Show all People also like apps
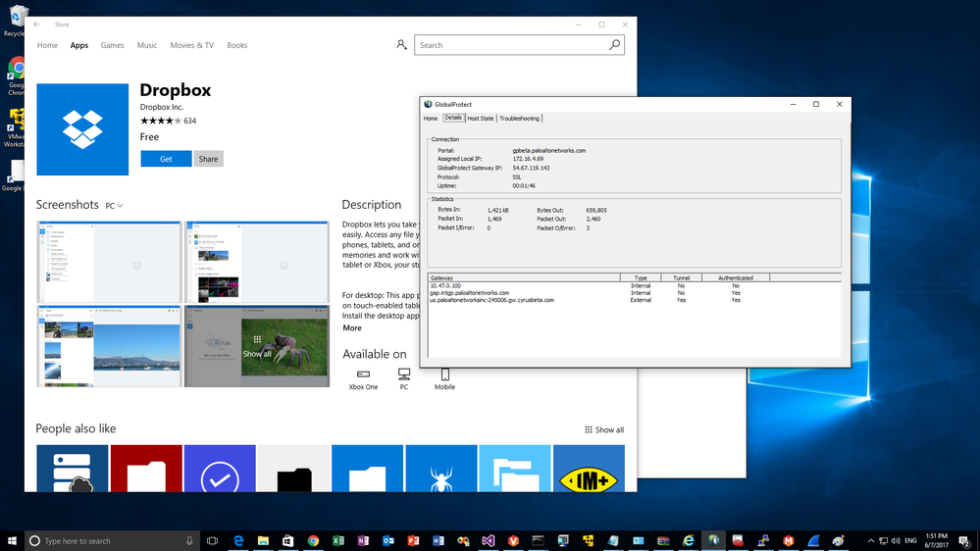This screenshot has width=980, height=551. pyautogui.click(x=604, y=429)
